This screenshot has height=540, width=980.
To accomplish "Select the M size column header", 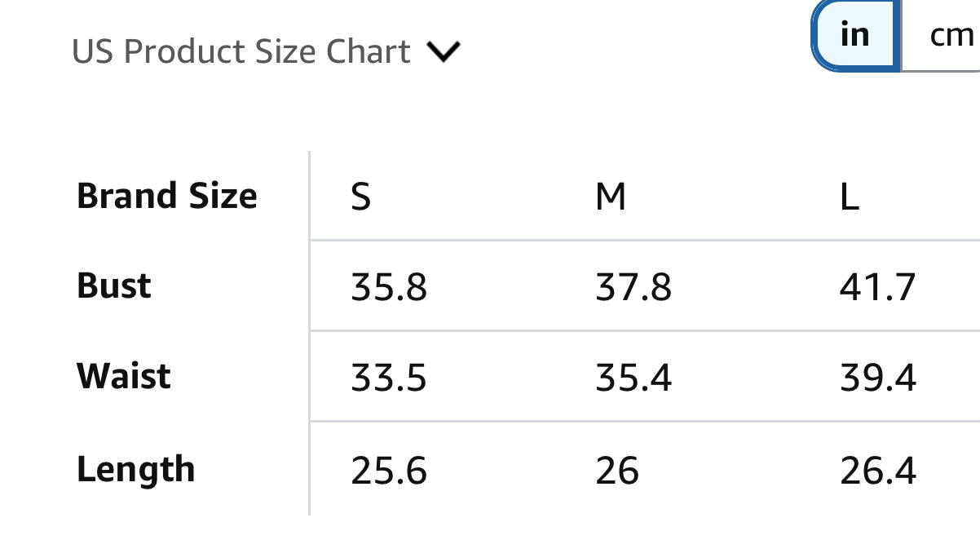I will click(x=611, y=197).
